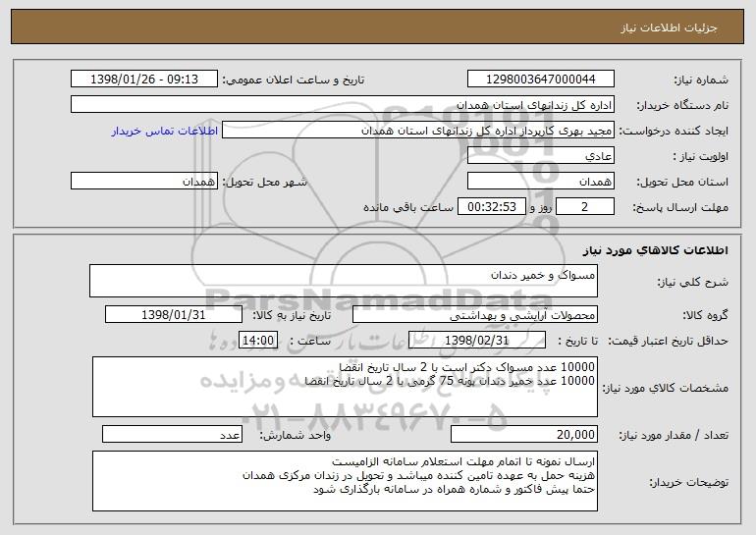
Task: Click the label توضیحات خریدار
Action: [x=689, y=482]
